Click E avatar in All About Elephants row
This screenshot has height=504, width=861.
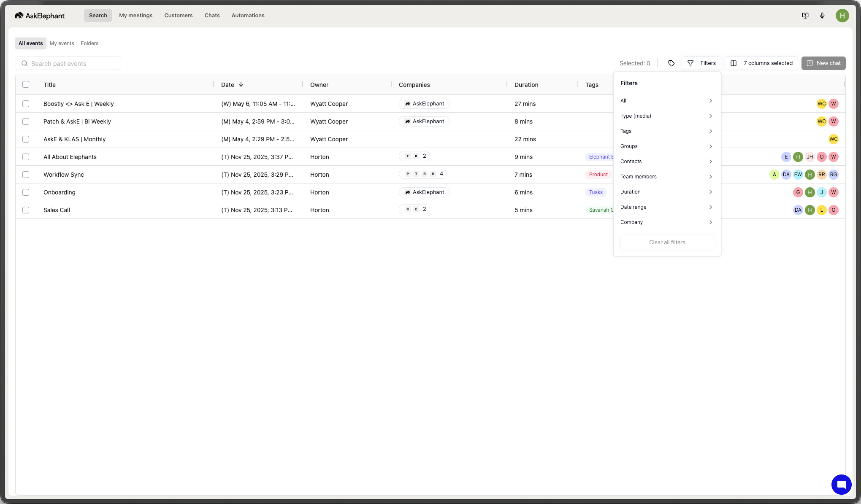(x=786, y=157)
